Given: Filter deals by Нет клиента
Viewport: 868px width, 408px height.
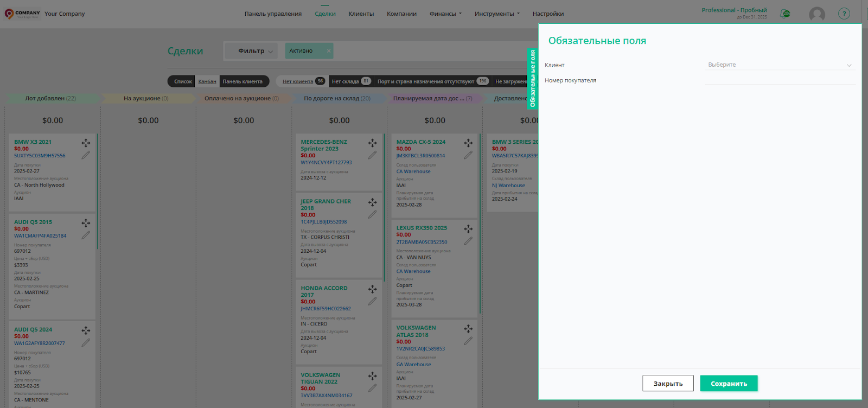Looking at the screenshot, I should (303, 81).
